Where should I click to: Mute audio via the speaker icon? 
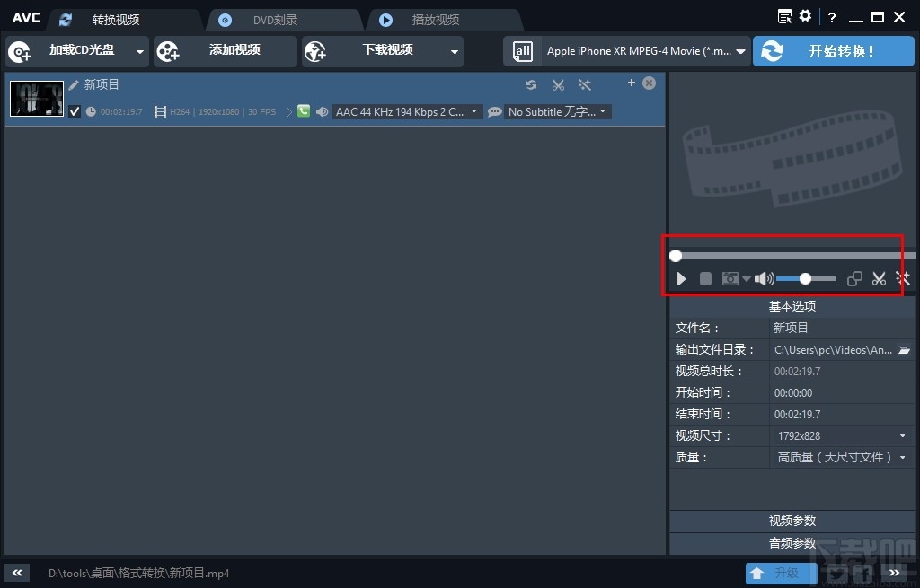coord(762,278)
